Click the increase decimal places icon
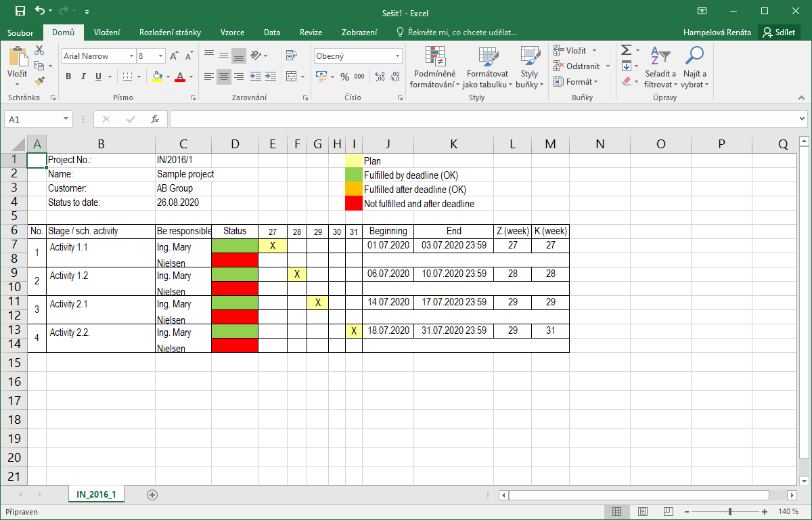Screen dimensions: 812x520 tap(380, 77)
